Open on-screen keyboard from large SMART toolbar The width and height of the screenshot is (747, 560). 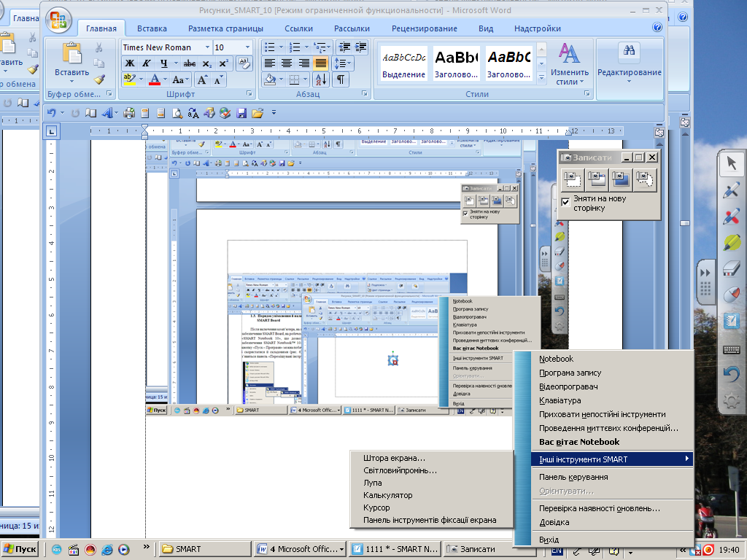click(731, 350)
